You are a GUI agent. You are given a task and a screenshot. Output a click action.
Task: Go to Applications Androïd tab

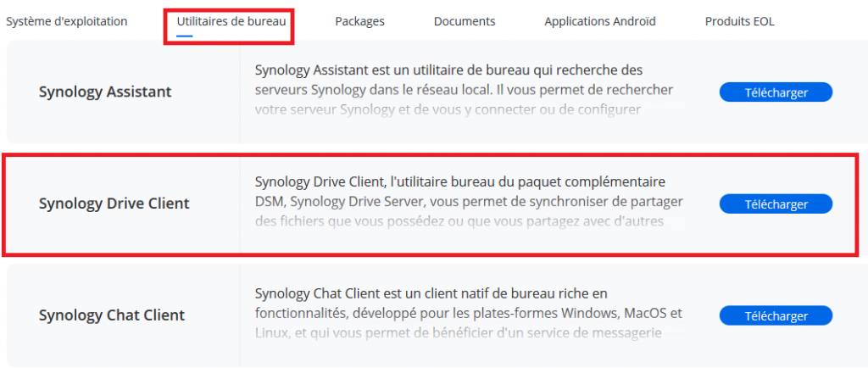[600, 21]
